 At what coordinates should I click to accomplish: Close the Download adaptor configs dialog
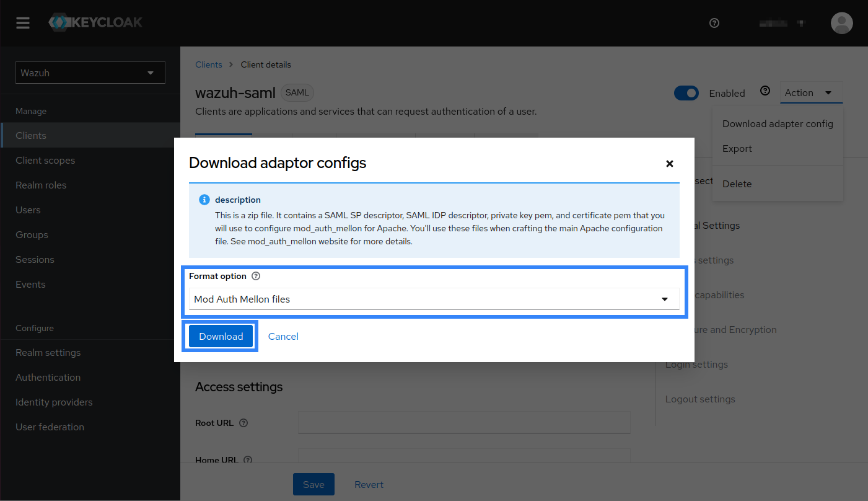pyautogui.click(x=669, y=164)
